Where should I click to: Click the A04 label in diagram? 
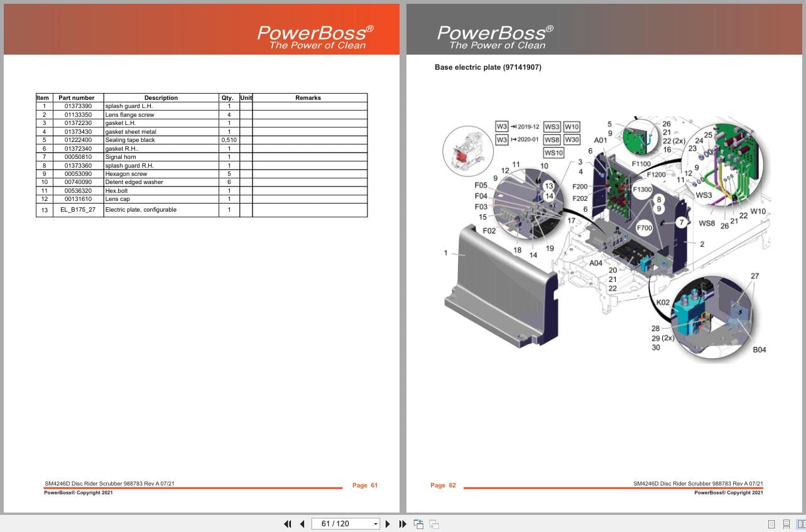coord(596,263)
